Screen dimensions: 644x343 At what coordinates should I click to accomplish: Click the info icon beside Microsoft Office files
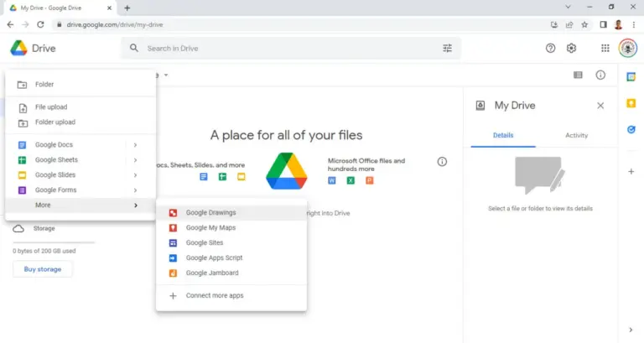442,161
